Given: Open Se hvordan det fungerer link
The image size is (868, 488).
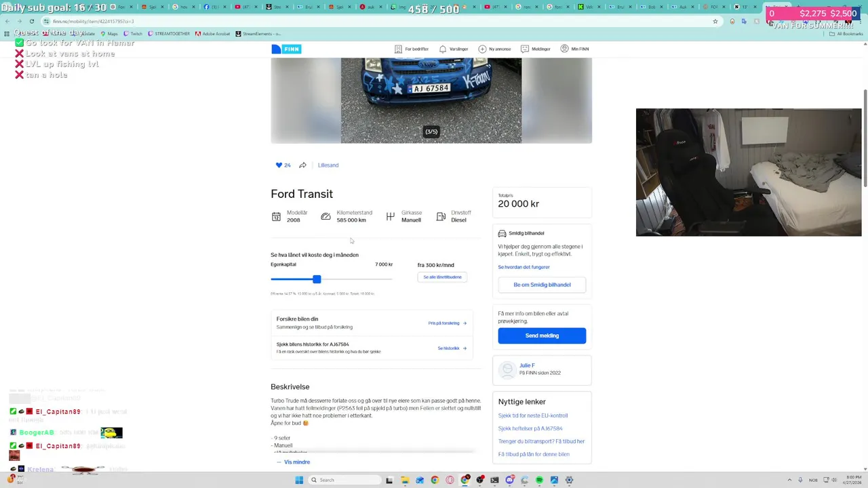Looking at the screenshot, I should pyautogui.click(x=524, y=267).
